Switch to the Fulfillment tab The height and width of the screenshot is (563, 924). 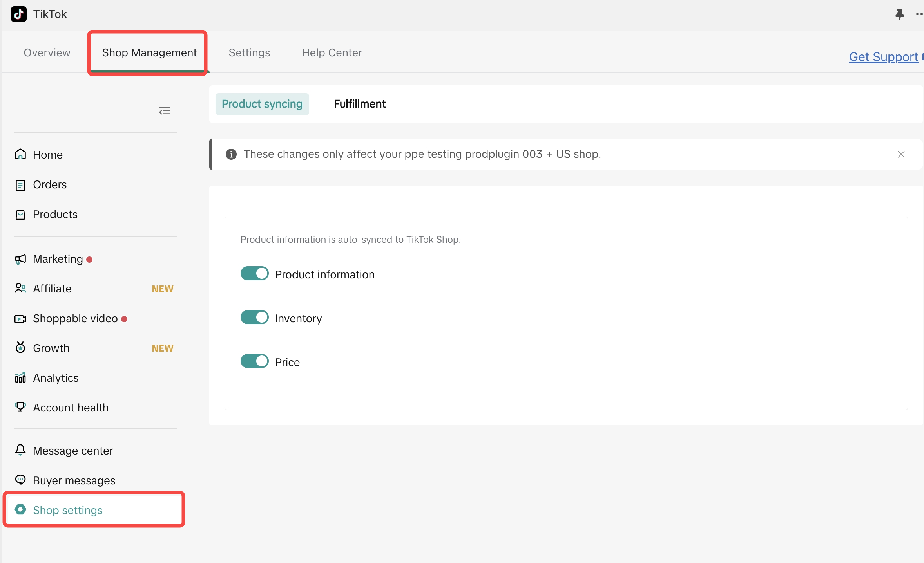click(360, 104)
